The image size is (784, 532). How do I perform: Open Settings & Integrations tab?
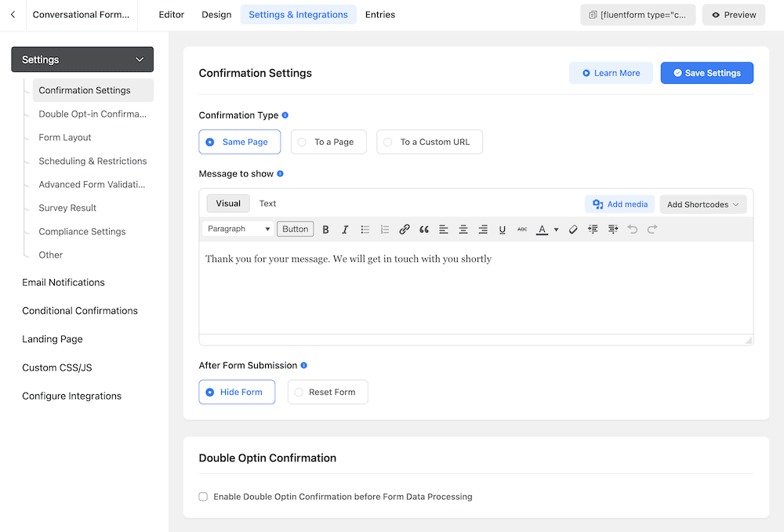[299, 14]
